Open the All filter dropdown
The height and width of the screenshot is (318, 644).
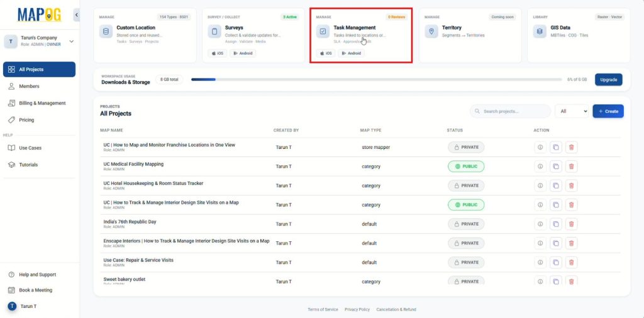pyautogui.click(x=571, y=111)
